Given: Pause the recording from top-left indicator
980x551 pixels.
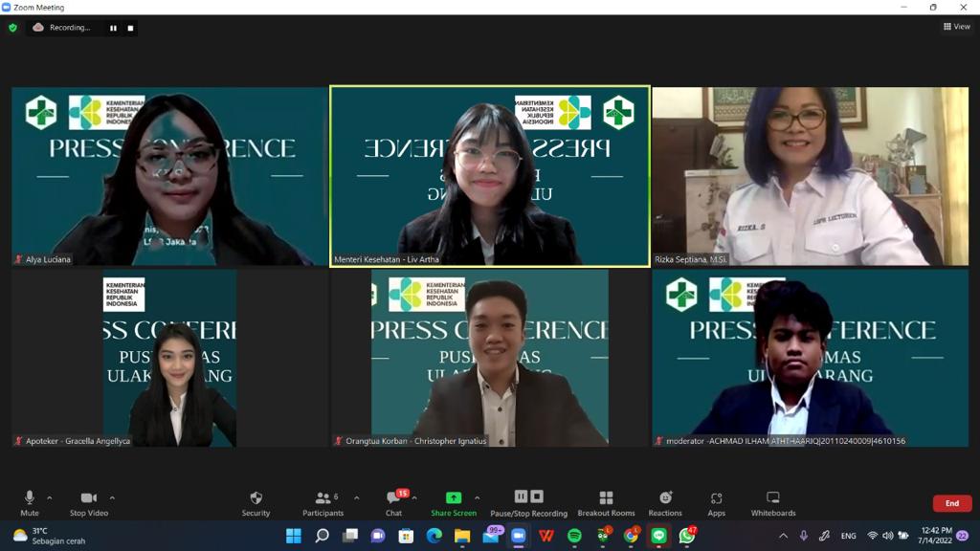Looking at the screenshot, I should point(113,28).
